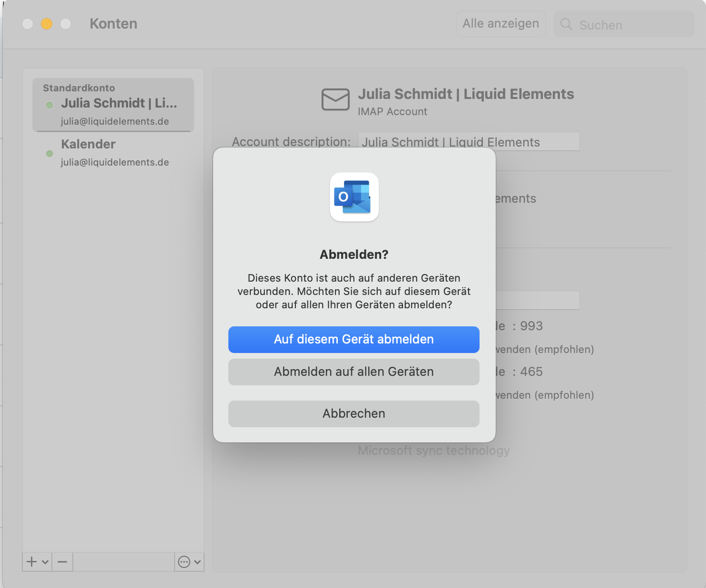Click 'julia@liquidelements.de' under Kalender
The image size is (706, 588).
(x=115, y=162)
